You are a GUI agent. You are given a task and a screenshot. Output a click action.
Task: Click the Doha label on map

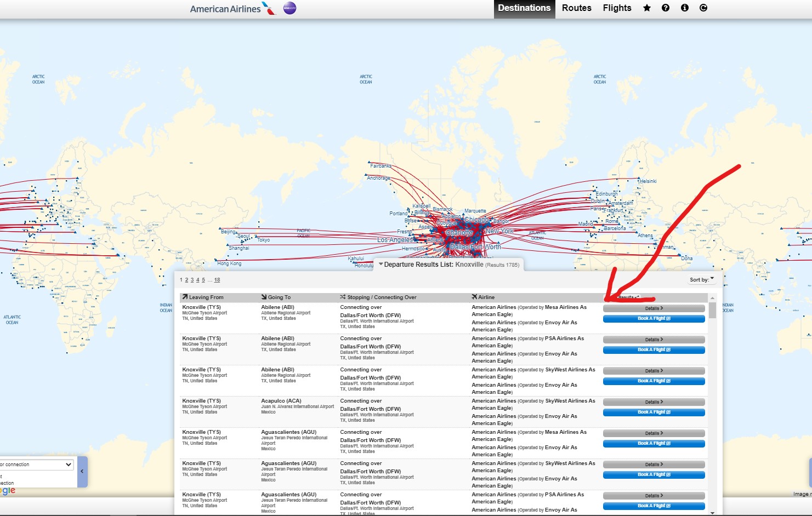[x=687, y=259]
